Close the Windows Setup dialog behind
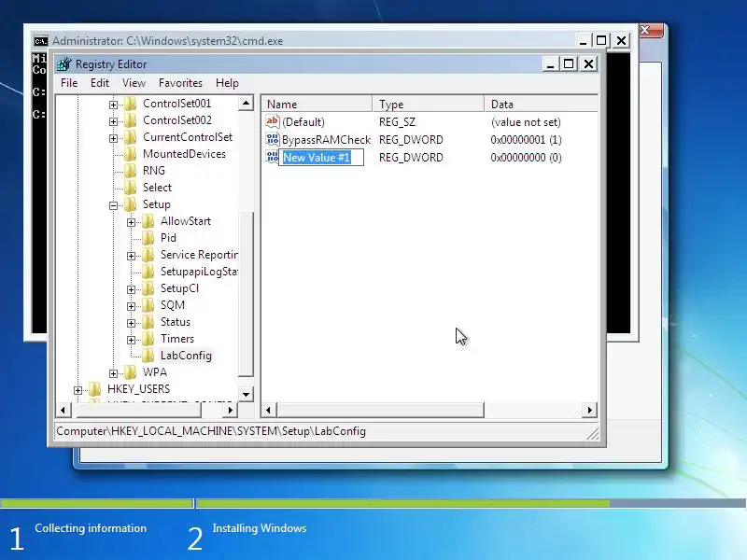 (650, 31)
